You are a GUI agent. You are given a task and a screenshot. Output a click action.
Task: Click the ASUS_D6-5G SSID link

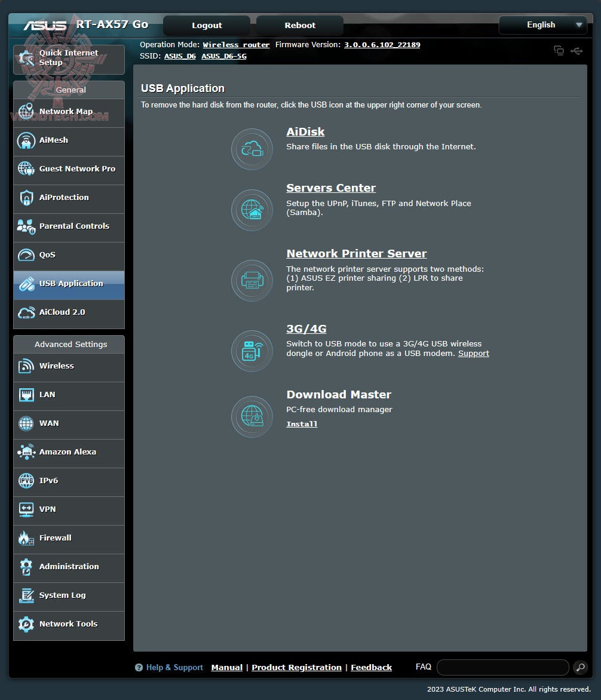coord(223,56)
